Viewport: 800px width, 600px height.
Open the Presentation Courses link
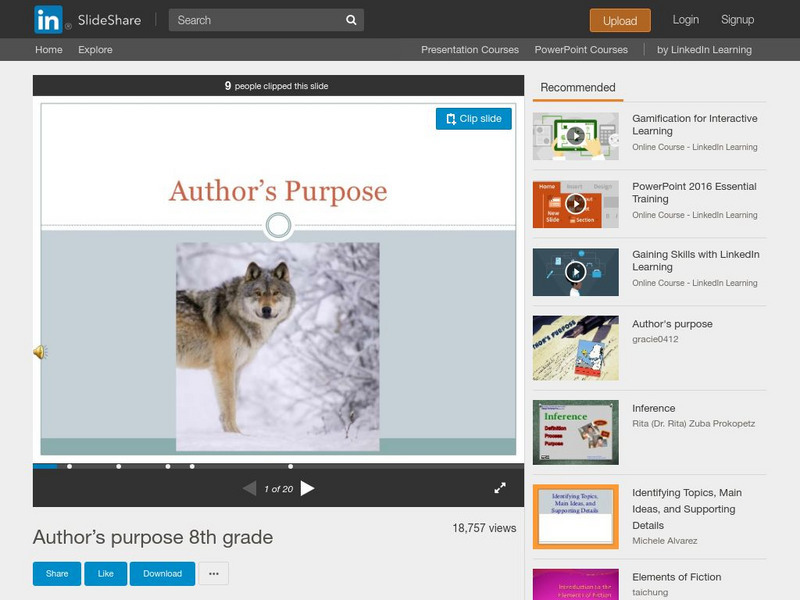tap(470, 50)
